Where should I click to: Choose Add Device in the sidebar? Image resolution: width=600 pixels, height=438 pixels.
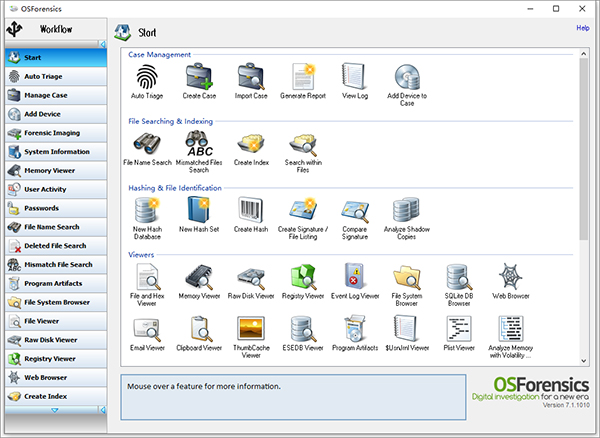56,114
